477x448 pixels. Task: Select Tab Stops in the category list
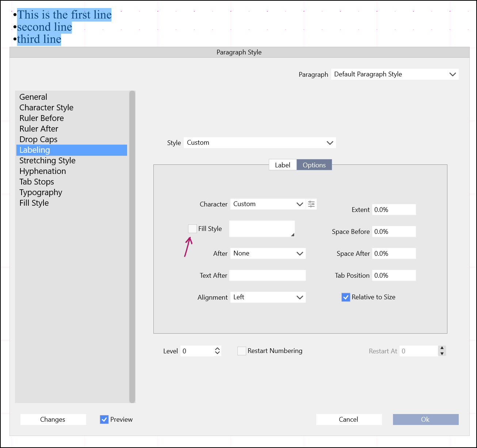tap(37, 182)
